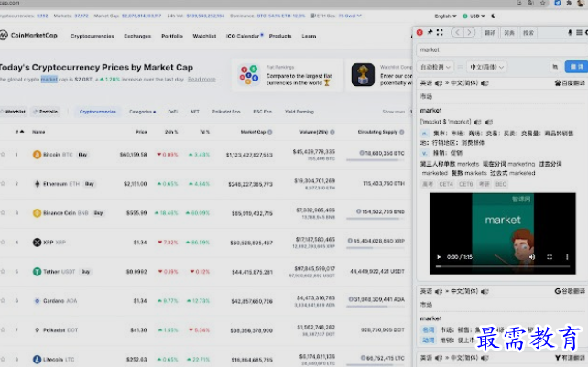Mute the market video volume
The width and height of the screenshot is (588, 367).
point(532,257)
